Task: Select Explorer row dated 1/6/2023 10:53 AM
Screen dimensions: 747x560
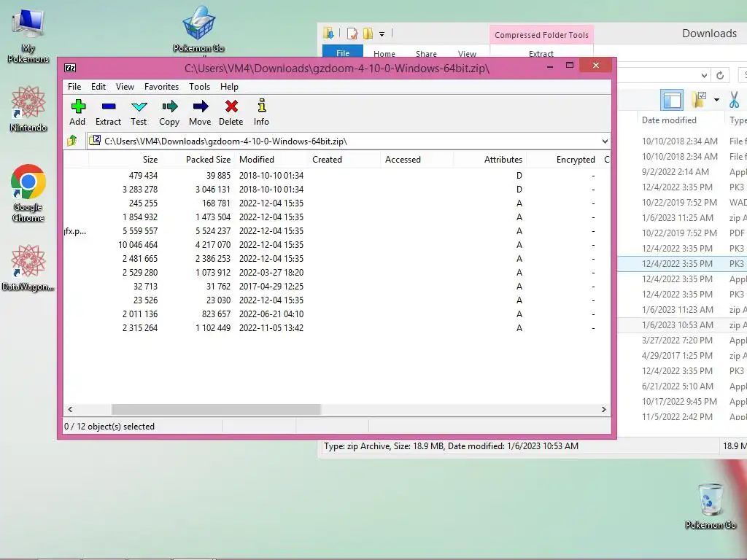Action: pos(682,324)
